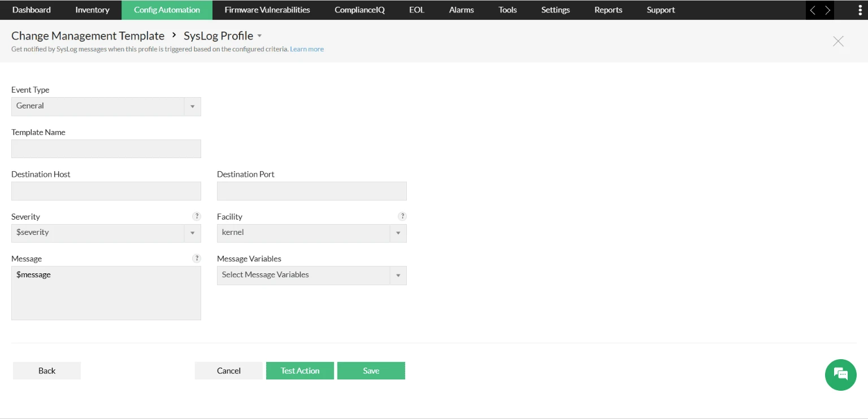
Task: Click the Severity help question mark icon
Action: 197,216
